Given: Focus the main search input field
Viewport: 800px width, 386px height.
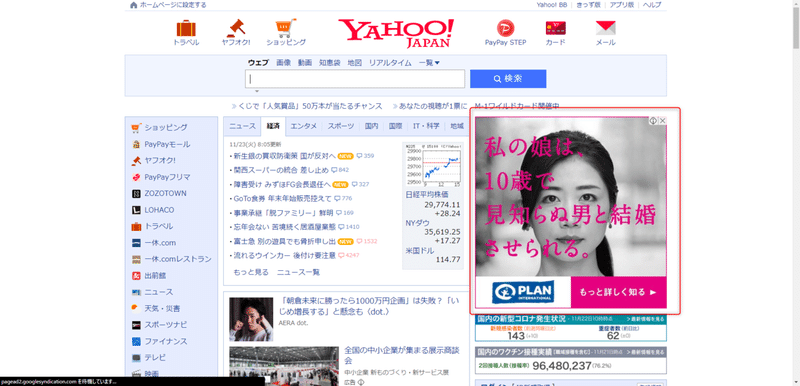Looking at the screenshot, I should (x=355, y=79).
